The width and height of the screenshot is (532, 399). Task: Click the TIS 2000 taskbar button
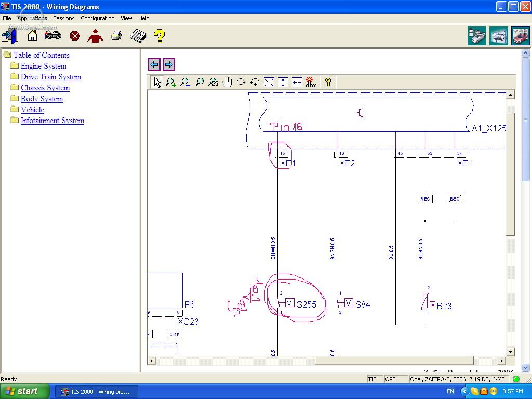pos(96,392)
